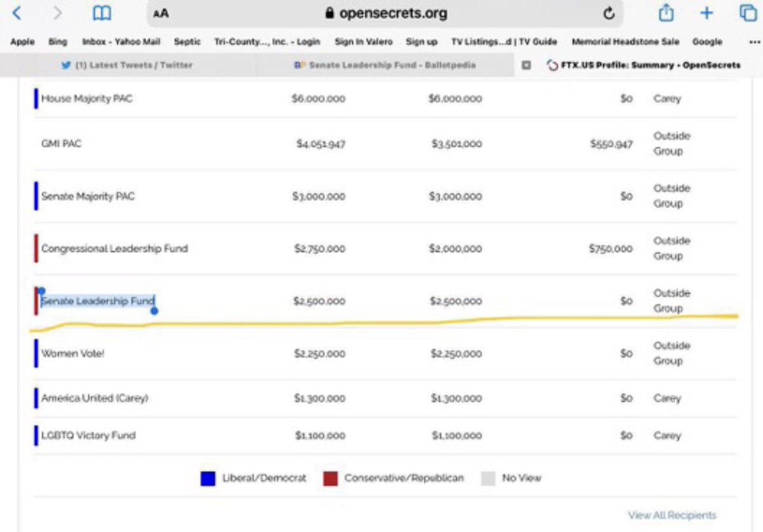763x532 pixels.
Task: Click the View All Recipients link
Action: click(671, 515)
